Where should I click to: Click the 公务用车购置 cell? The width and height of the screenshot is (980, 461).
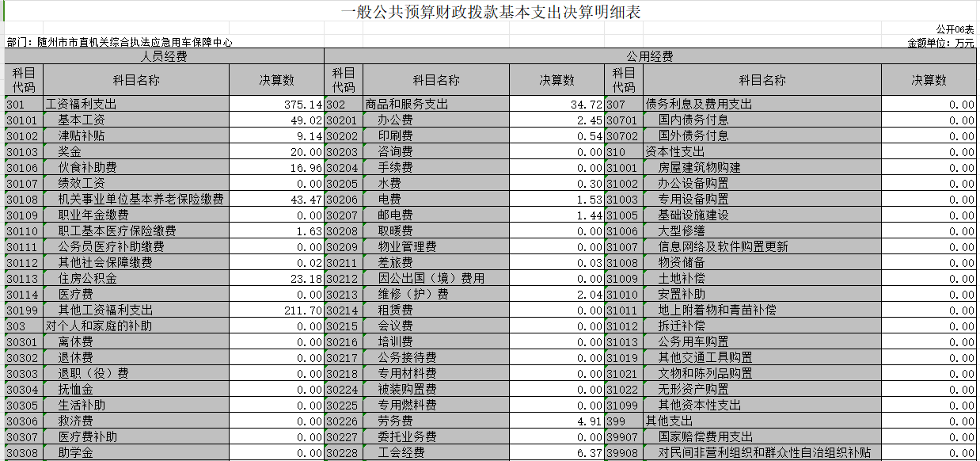coord(762,341)
